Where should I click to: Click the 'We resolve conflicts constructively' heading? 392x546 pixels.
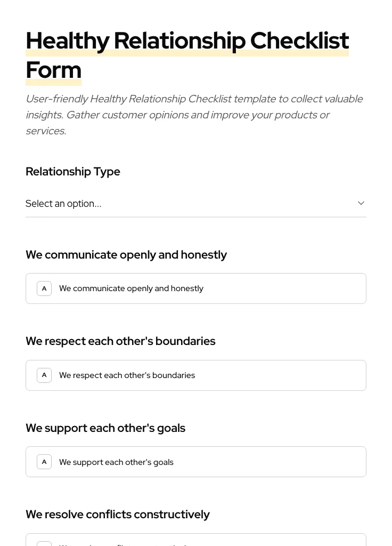(118, 514)
